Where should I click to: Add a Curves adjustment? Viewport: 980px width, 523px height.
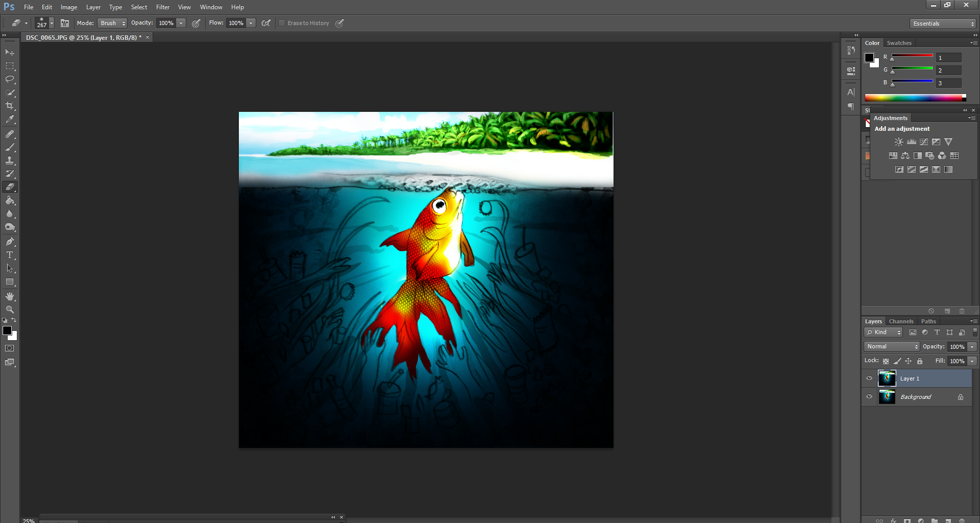(x=924, y=142)
